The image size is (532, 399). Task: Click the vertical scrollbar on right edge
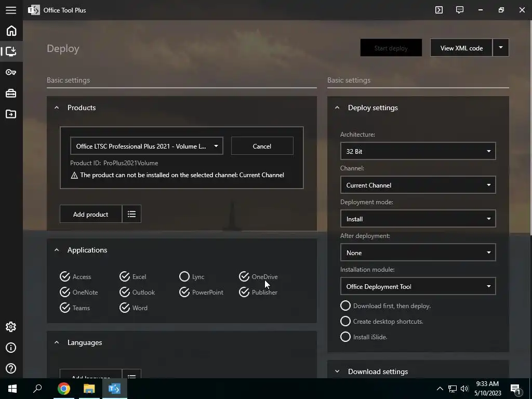(x=530, y=127)
